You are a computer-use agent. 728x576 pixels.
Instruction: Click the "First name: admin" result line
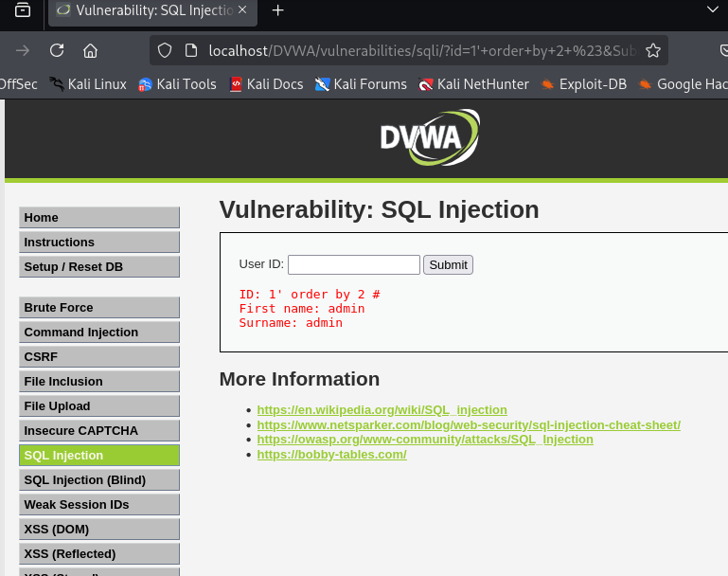click(302, 309)
